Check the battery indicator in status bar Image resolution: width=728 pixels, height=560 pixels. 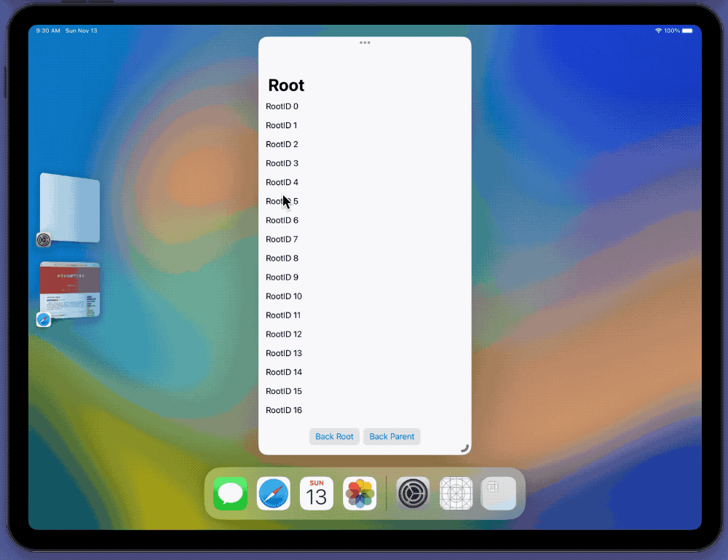point(687,31)
